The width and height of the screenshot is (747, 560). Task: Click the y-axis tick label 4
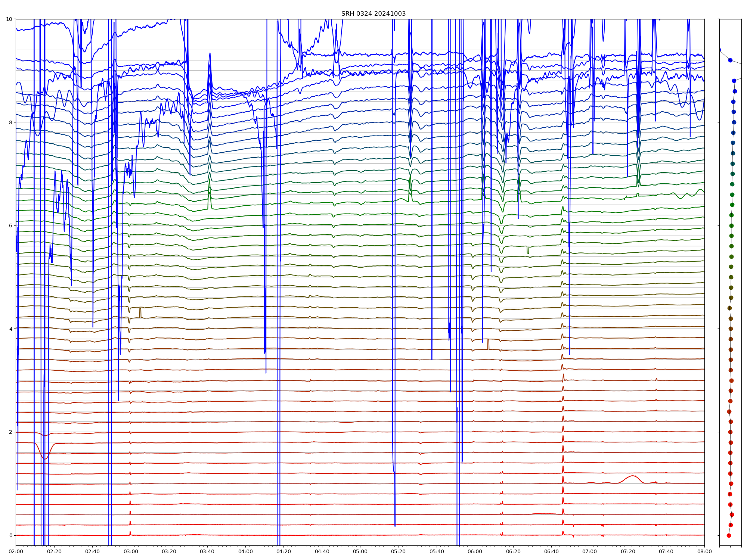[x=11, y=329]
